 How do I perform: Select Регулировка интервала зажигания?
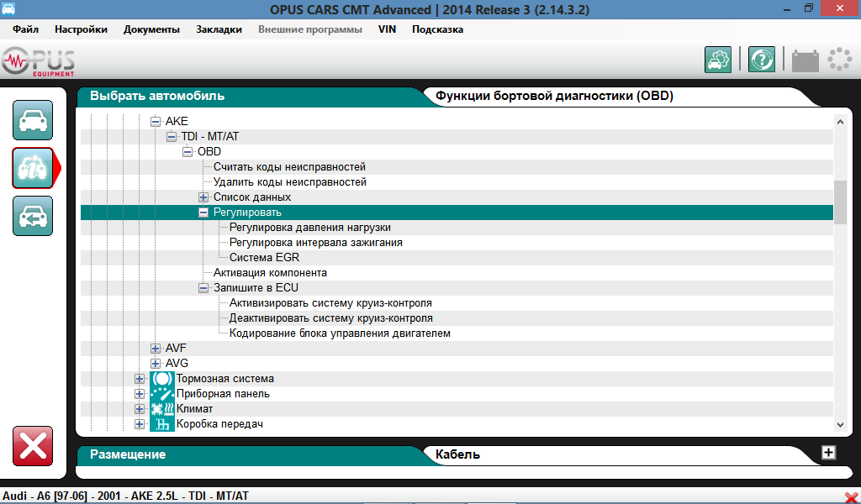click(x=316, y=243)
